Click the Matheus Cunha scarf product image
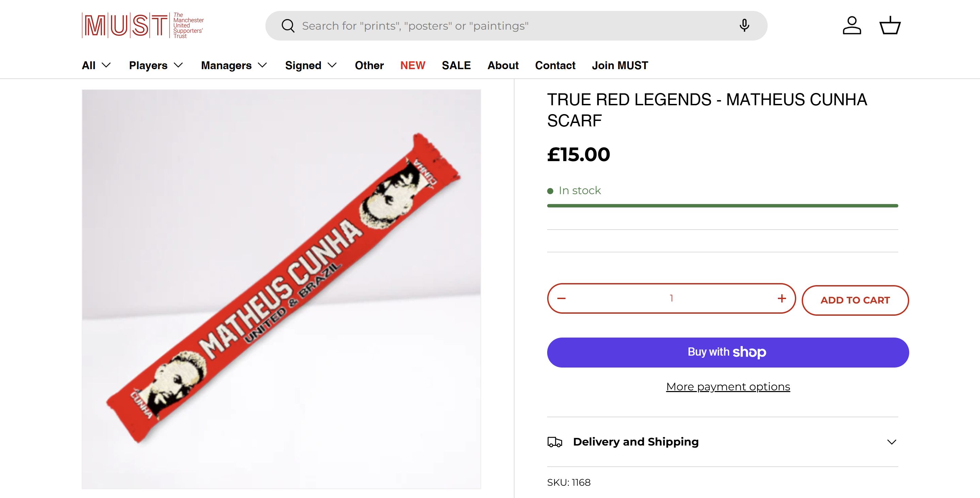The height and width of the screenshot is (498, 980). coord(281,289)
